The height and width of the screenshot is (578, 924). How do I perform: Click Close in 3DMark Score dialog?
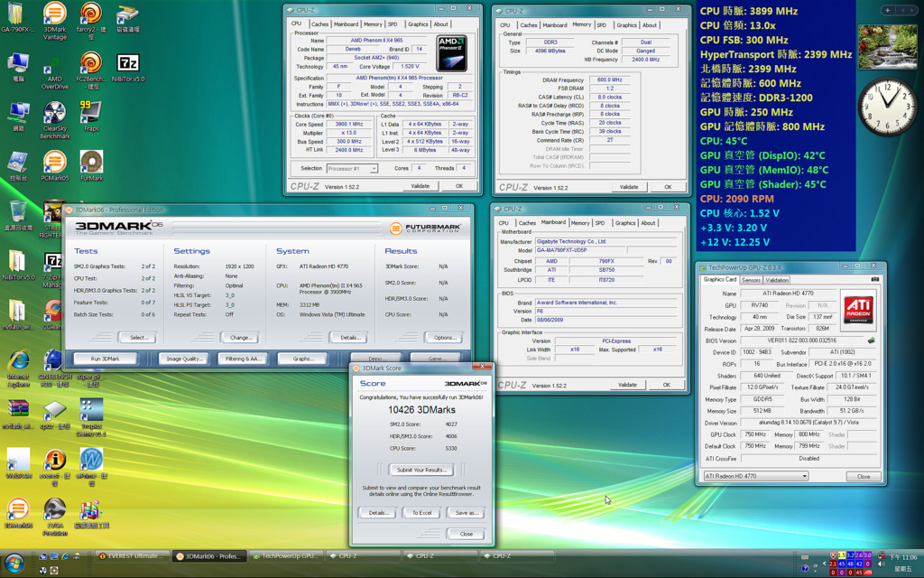467,534
